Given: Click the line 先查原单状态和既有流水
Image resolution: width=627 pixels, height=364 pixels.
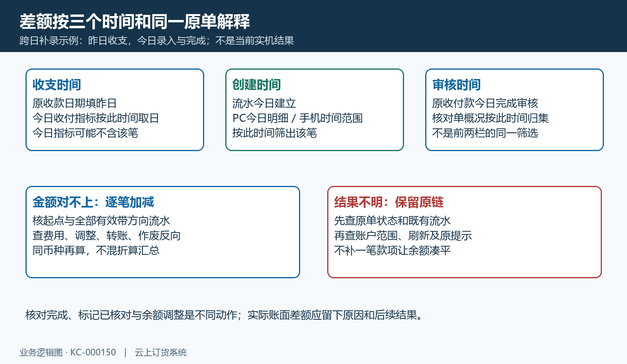Looking at the screenshot, I should (x=392, y=221).
